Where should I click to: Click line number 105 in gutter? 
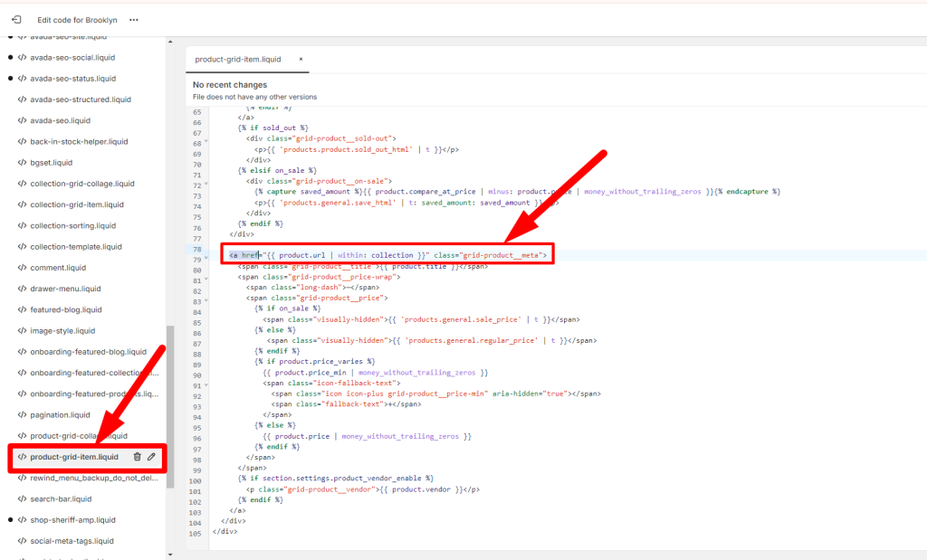(196, 534)
